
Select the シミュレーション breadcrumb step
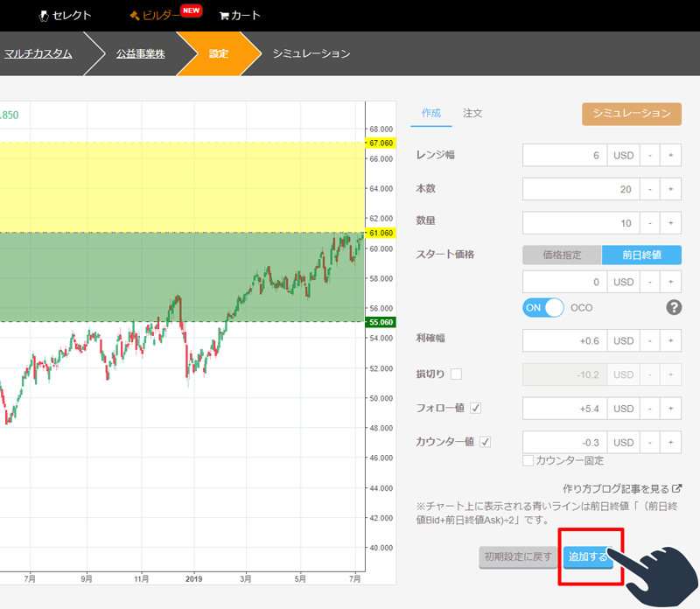tap(311, 53)
